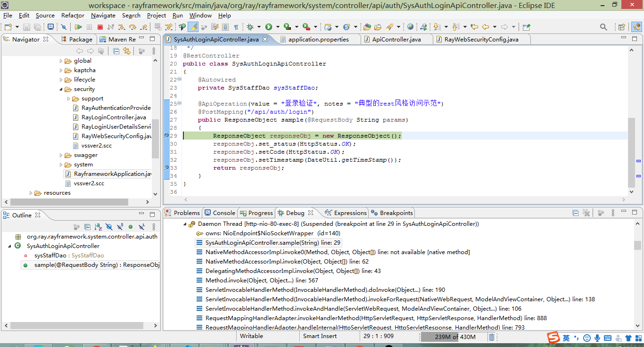
Task: Click the Quick Access magnifier icon
Action: (x=603, y=27)
